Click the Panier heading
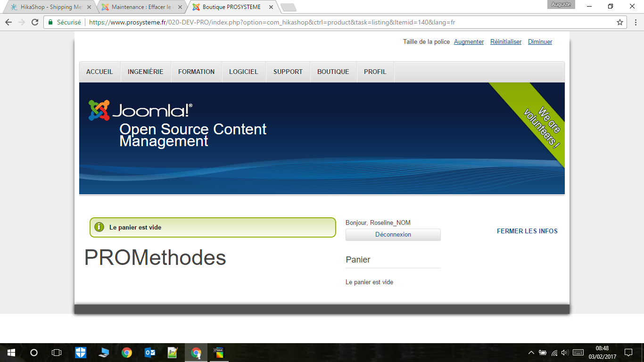Viewport: 644px width, 362px height. [x=358, y=260]
